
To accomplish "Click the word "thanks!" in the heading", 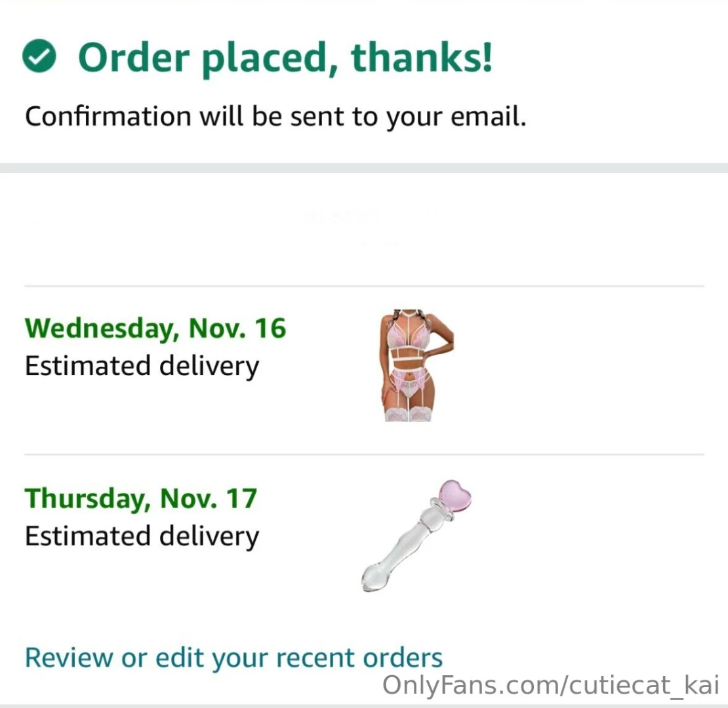I will tap(421, 58).
